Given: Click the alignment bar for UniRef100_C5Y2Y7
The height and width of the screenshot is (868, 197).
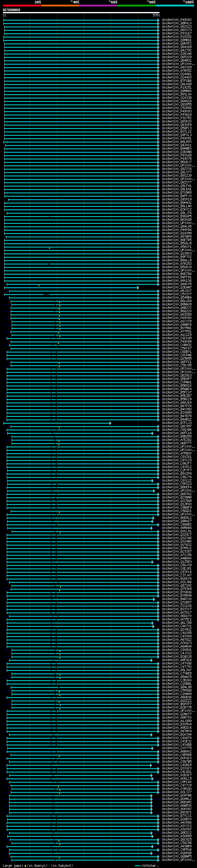Looking at the screenshot, I should coord(82,294).
